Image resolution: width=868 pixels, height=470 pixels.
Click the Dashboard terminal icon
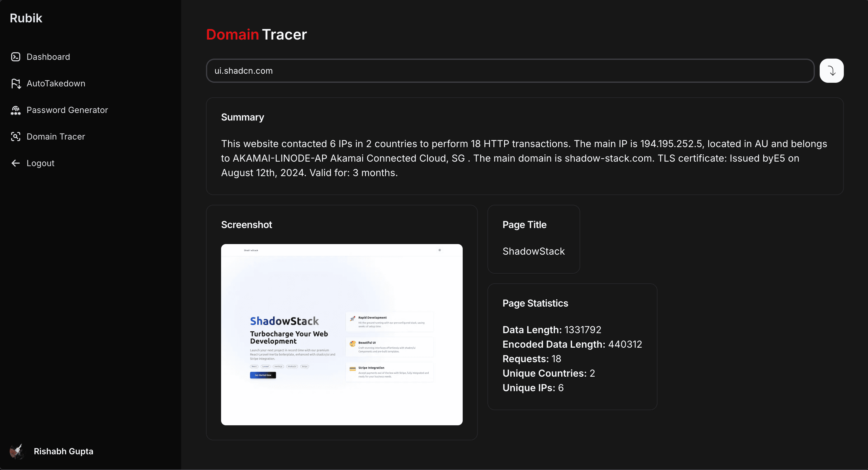point(15,57)
